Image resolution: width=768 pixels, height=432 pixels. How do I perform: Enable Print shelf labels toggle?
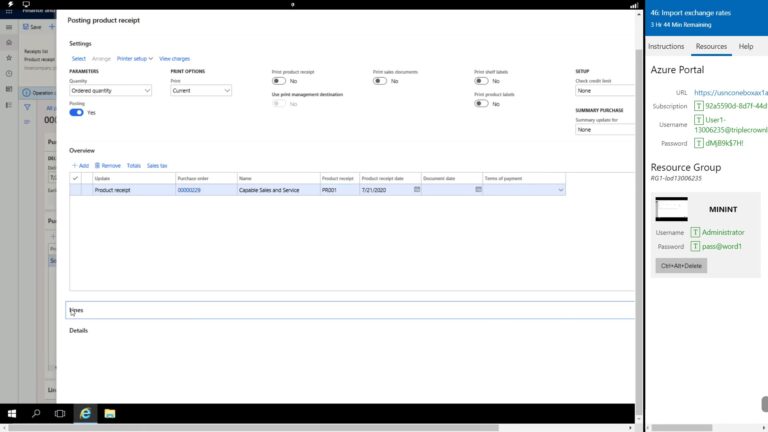coord(481,81)
